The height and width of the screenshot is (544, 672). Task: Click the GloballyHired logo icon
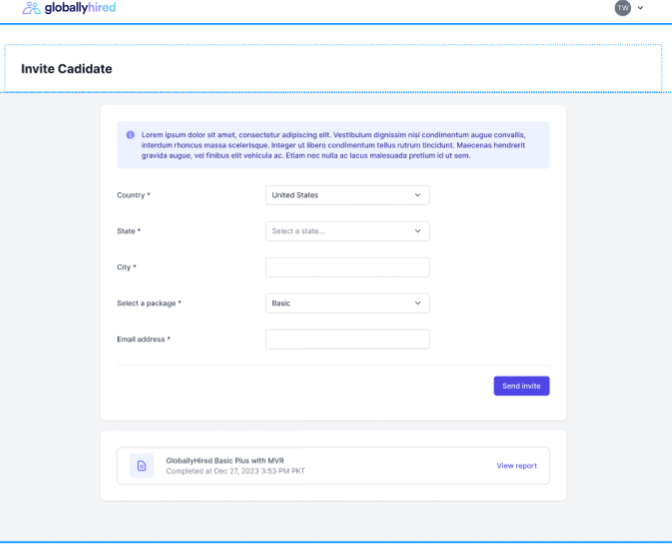pos(32,8)
